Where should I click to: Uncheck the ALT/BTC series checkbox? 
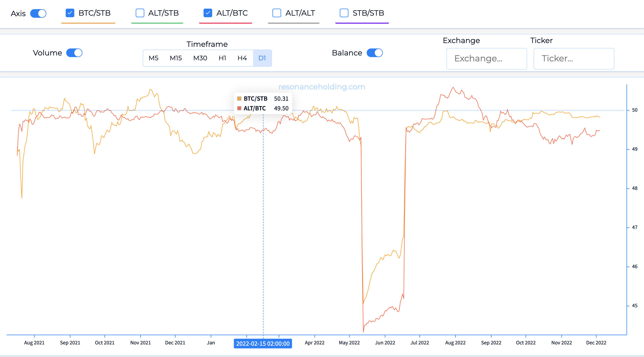(208, 13)
